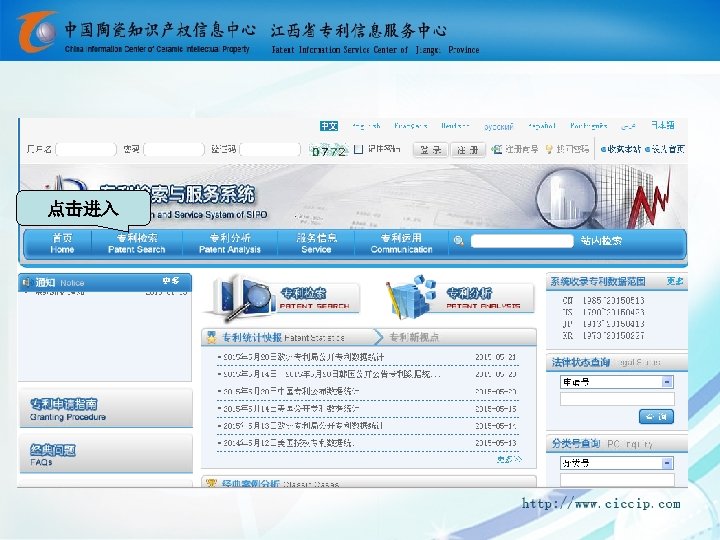Click the 更多 link in the Notice panel header
This screenshot has width=720, height=540.
click(x=170, y=281)
